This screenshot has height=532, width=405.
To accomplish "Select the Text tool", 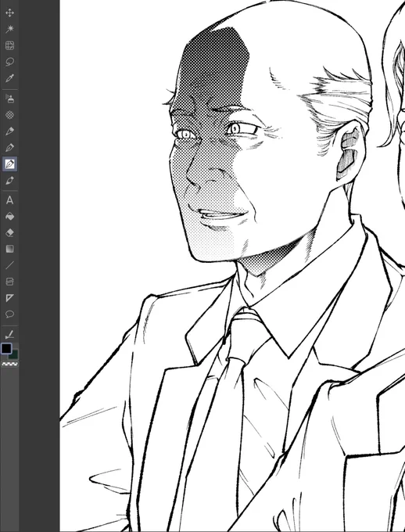I will point(9,200).
